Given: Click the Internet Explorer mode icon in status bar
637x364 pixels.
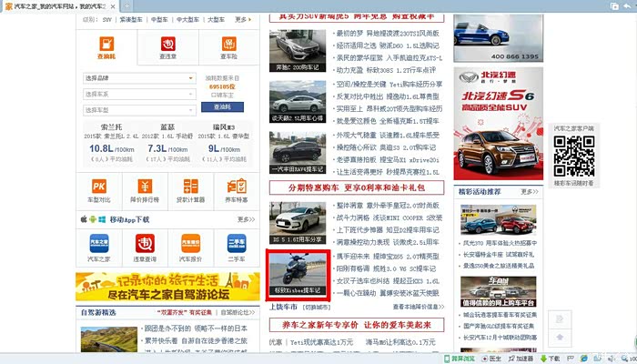Looking at the screenshot, I should pos(584,359).
